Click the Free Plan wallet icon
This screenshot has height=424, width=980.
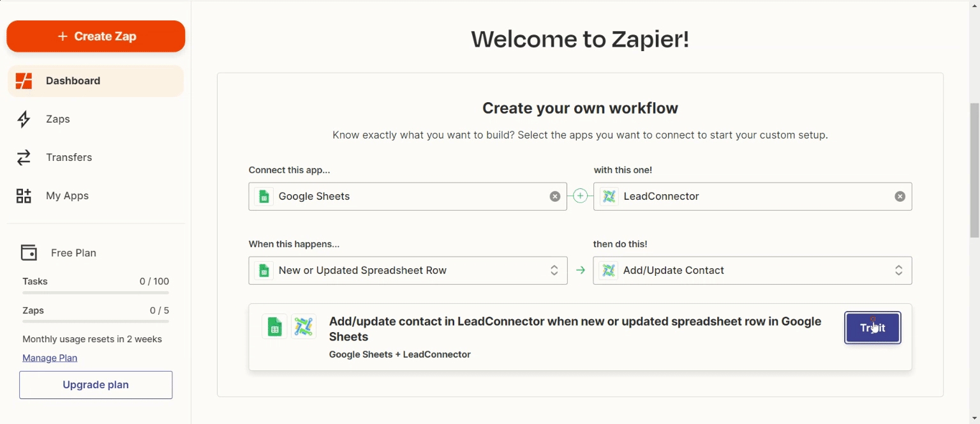point(29,253)
